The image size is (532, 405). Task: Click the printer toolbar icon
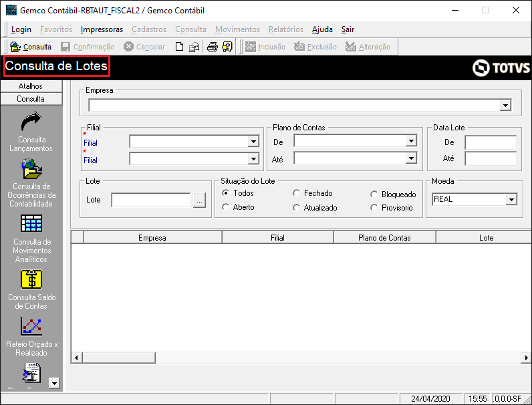coord(213,47)
